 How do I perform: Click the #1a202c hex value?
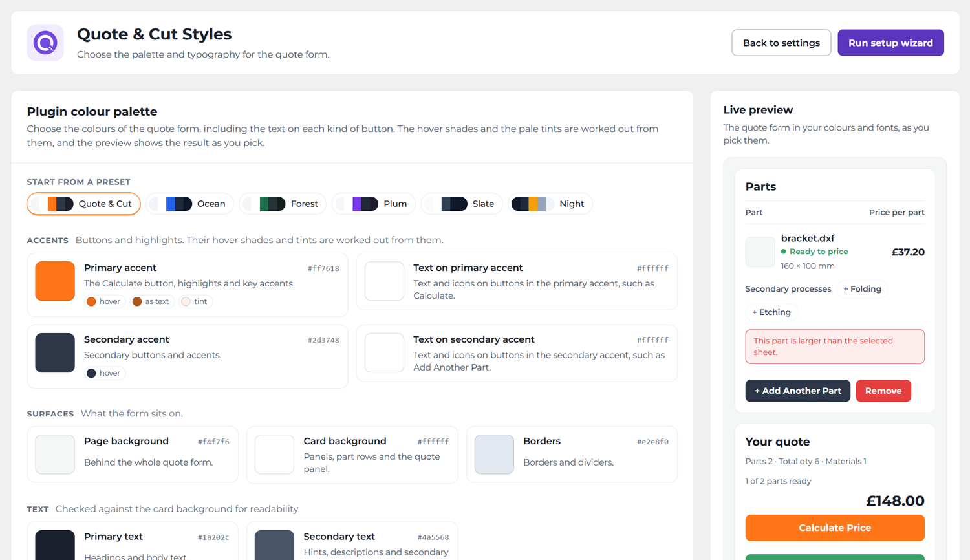click(x=213, y=537)
